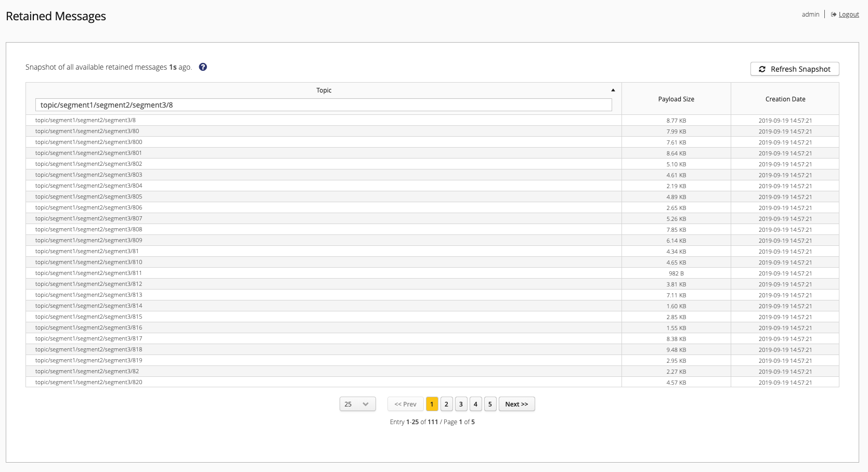Viewport: 868px width, 472px height.
Task: Click the << Prev pagination button
Action: (405, 404)
